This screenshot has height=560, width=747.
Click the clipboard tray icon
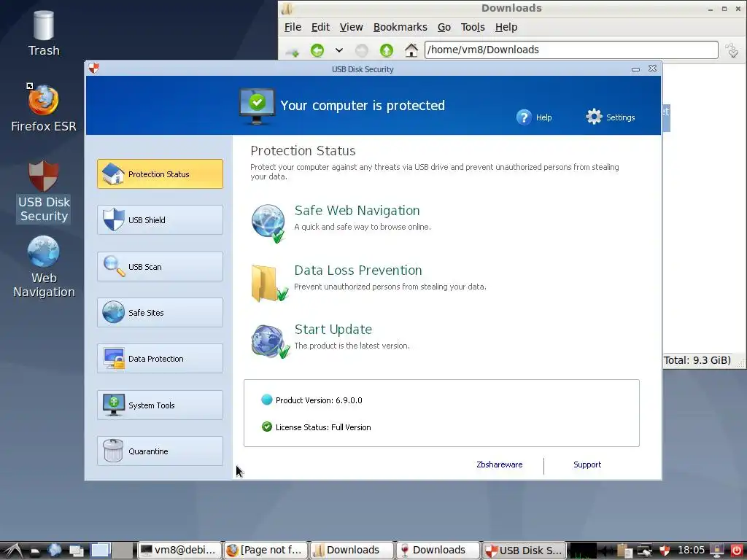624,551
